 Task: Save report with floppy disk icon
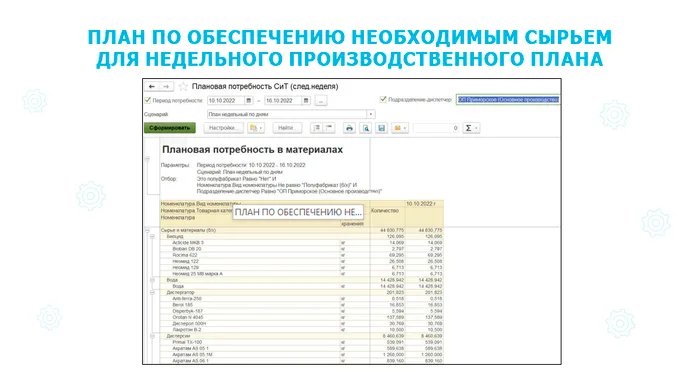point(382,128)
